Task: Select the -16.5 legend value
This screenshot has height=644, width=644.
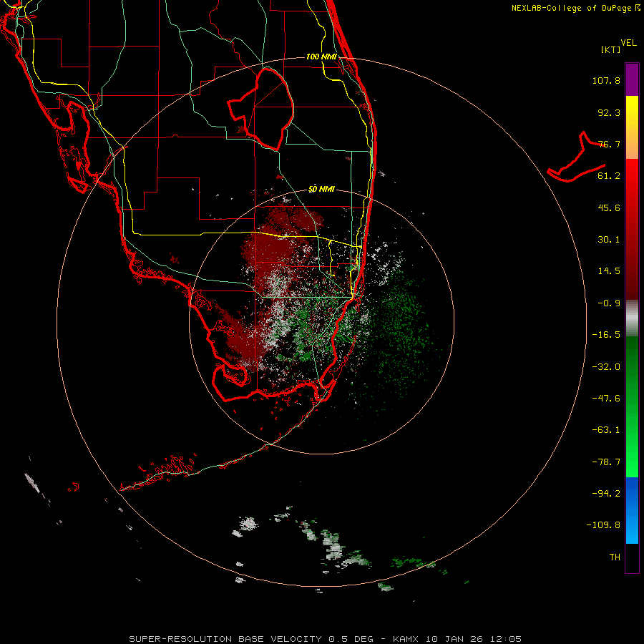Action: [x=606, y=335]
